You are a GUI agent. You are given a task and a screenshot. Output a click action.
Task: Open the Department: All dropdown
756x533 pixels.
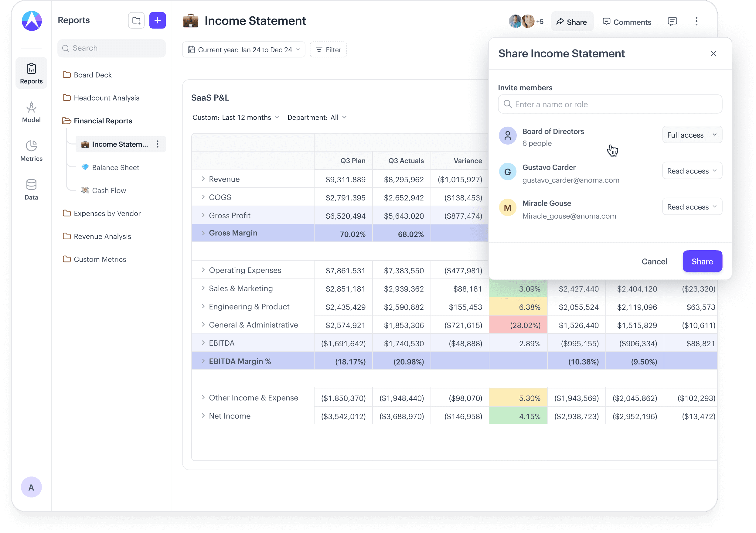pyautogui.click(x=317, y=118)
